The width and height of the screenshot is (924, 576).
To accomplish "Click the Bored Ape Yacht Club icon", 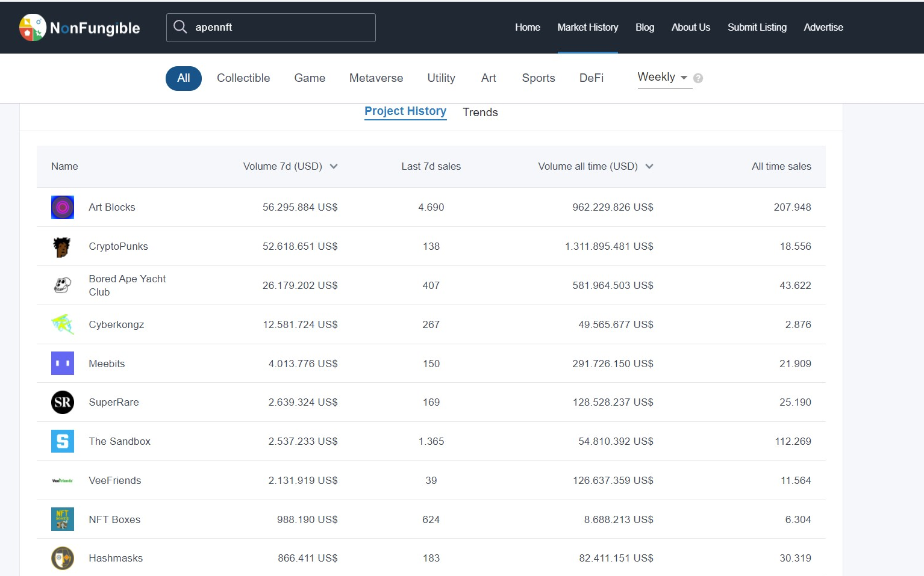I will (63, 285).
